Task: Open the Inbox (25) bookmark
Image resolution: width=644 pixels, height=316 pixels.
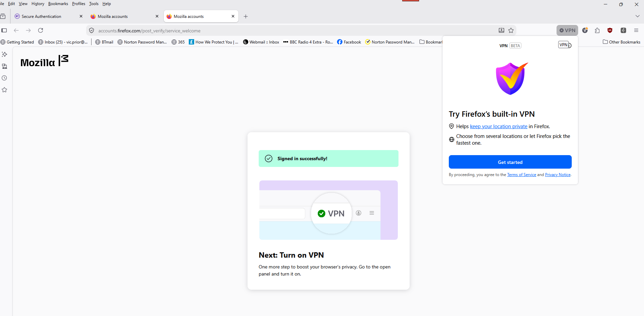Action: 63,42
